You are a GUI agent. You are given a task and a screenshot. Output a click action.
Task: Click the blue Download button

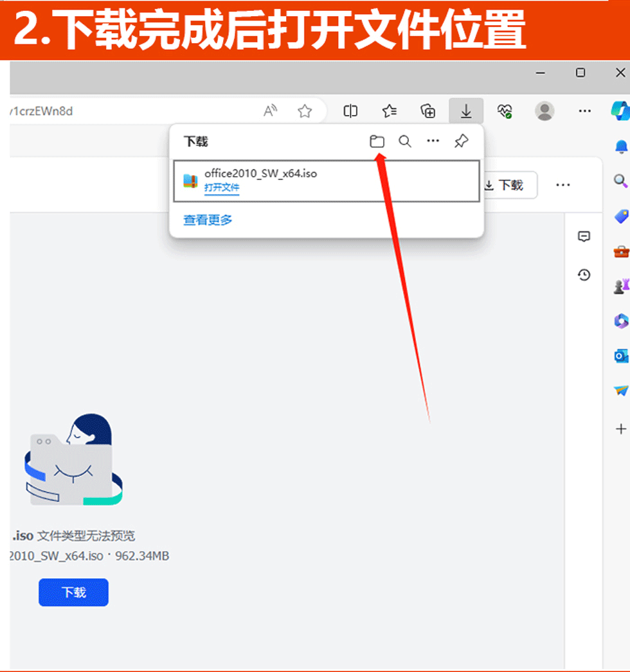click(x=73, y=592)
